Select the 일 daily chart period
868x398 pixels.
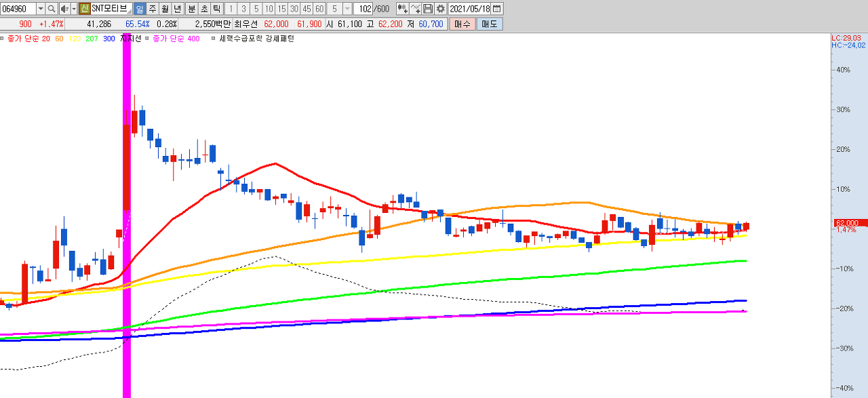[140, 9]
